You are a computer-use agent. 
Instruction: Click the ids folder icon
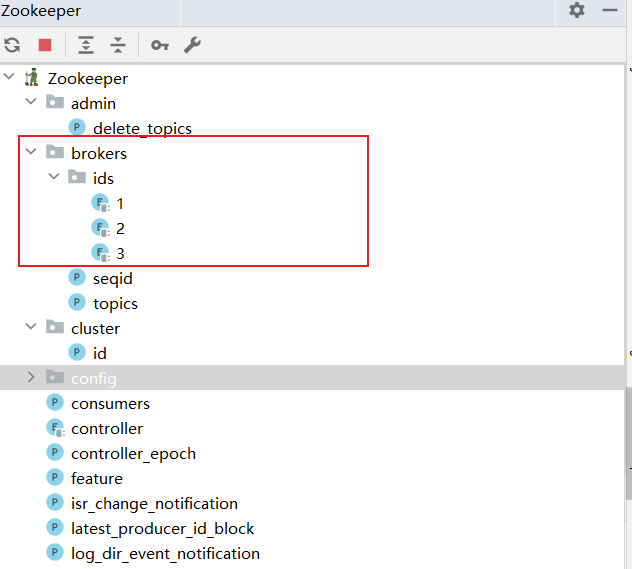[x=77, y=177]
